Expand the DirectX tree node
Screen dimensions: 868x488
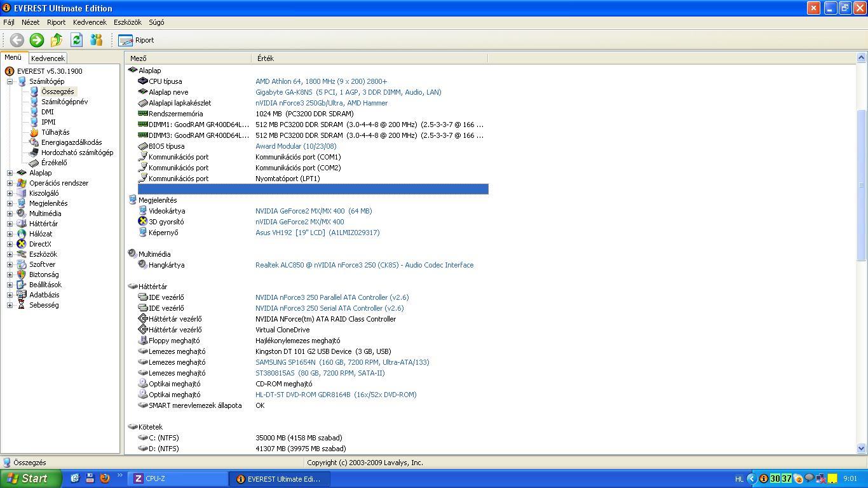pos(10,244)
